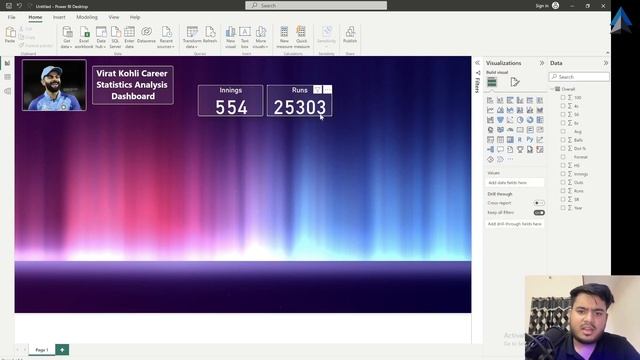Select the Page 1 tab
This screenshot has width=640, height=360.
click(x=42, y=350)
